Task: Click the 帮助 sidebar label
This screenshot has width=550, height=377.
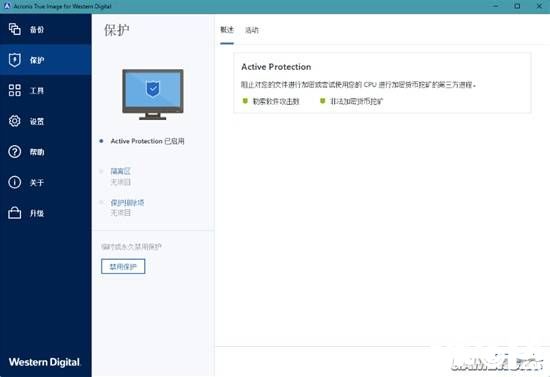Action: coord(37,152)
